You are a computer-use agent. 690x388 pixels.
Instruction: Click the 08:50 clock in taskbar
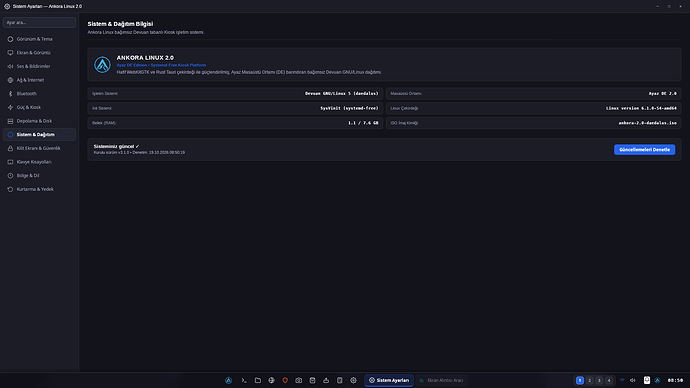(675, 381)
